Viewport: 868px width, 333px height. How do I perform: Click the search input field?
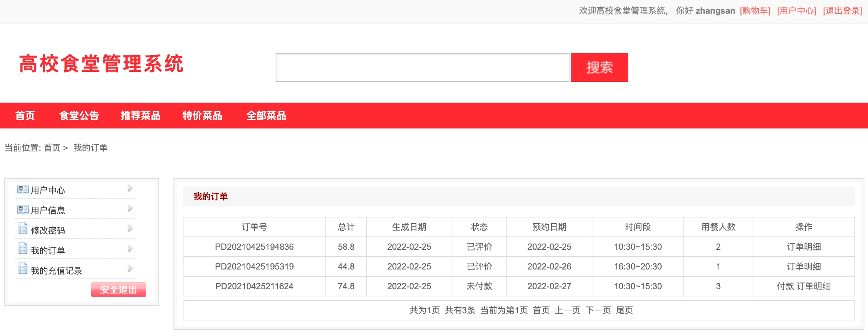tap(422, 67)
